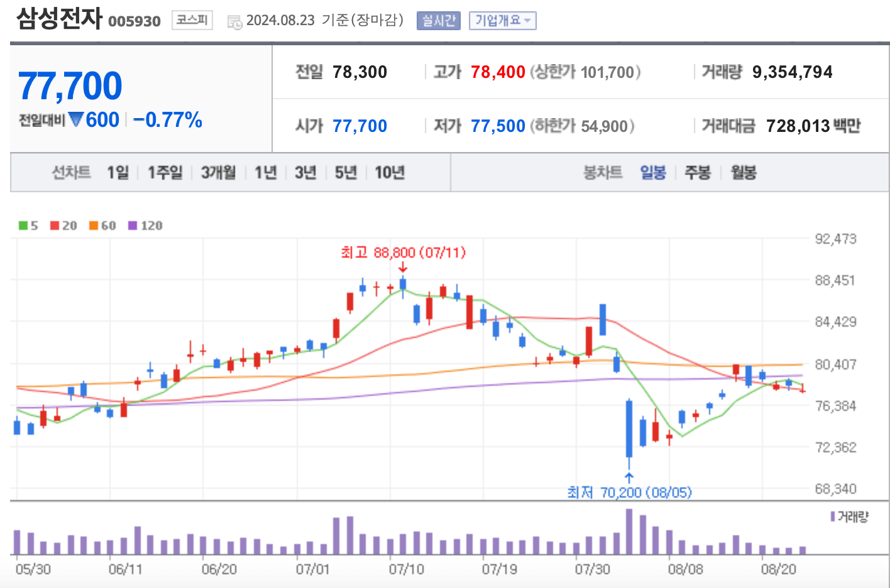Click the stock code 005930

(135, 21)
